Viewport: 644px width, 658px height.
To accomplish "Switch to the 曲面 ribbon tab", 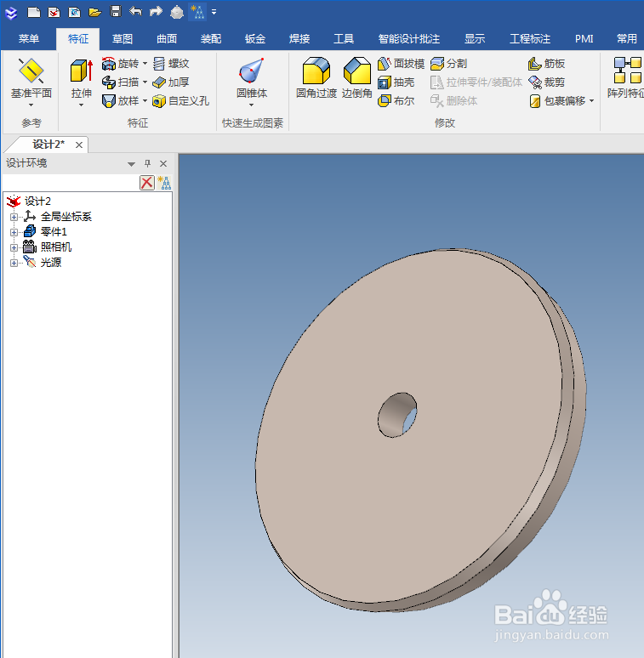I will (x=167, y=39).
